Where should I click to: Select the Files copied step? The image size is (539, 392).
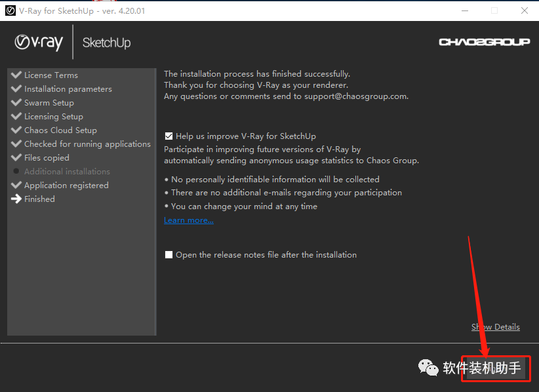pyautogui.click(x=47, y=157)
